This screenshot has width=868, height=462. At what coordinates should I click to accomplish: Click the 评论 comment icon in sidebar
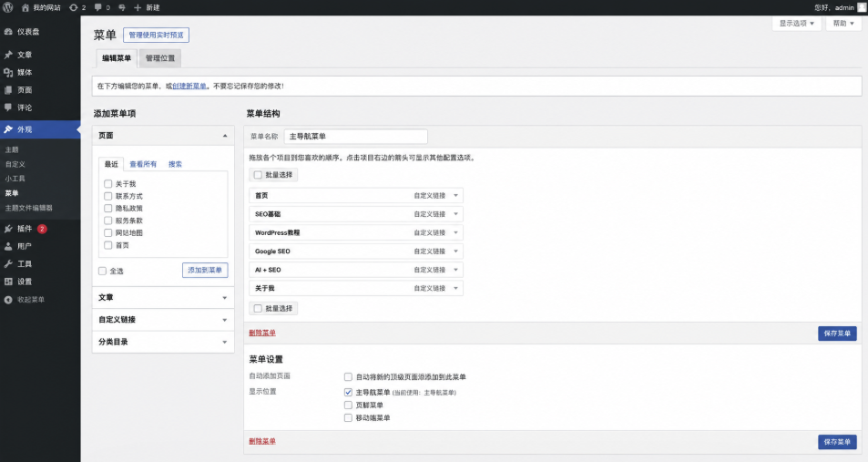coord(8,108)
